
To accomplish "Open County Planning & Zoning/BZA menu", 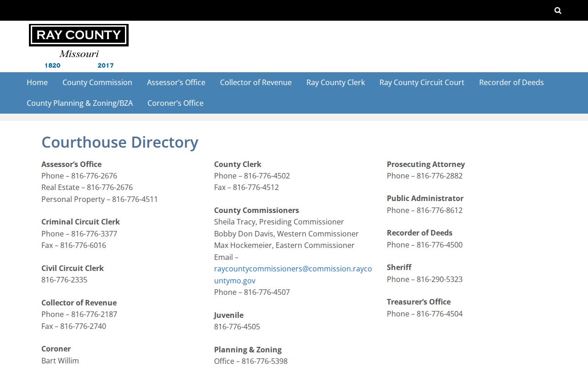I will 80,103.
